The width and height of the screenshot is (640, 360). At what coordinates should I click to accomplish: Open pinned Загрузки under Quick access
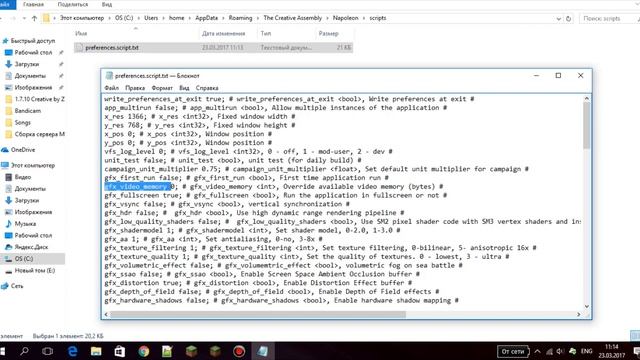pos(27,64)
